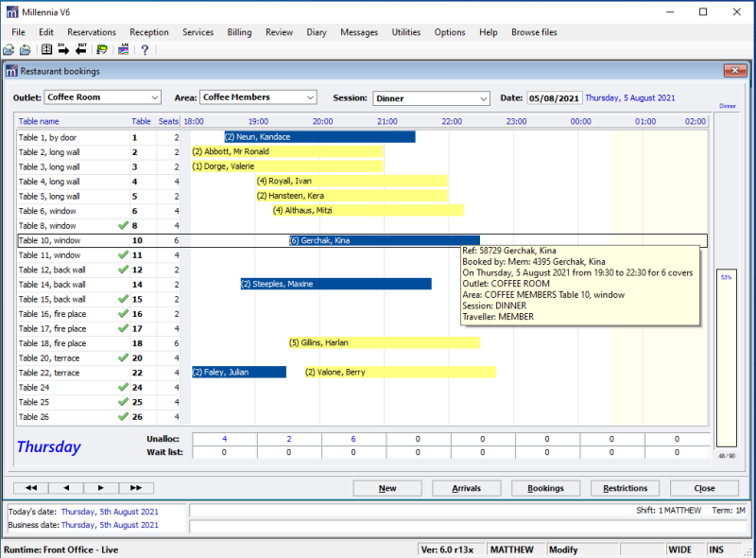Click the room plan grid toolbar icon
The image size is (756, 558).
[46, 50]
